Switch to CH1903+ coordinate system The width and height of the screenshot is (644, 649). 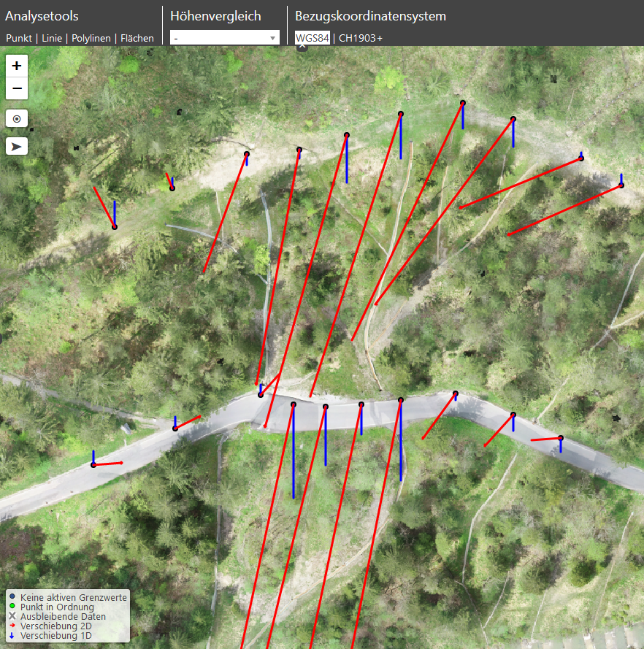click(361, 38)
